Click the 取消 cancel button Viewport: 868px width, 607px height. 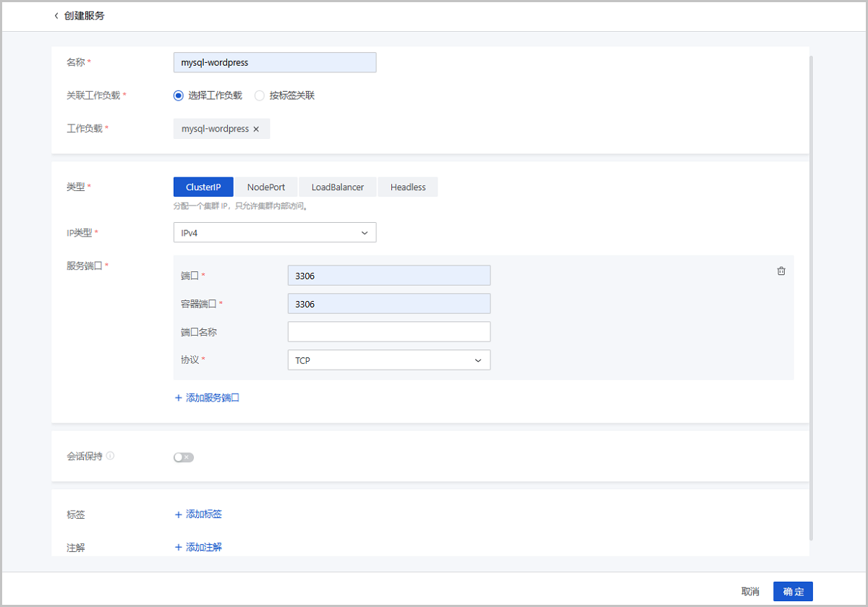(x=750, y=591)
